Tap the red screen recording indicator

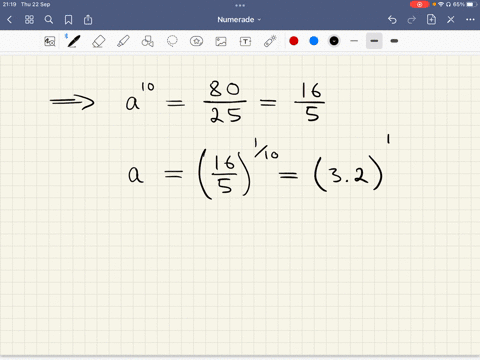point(419,4)
